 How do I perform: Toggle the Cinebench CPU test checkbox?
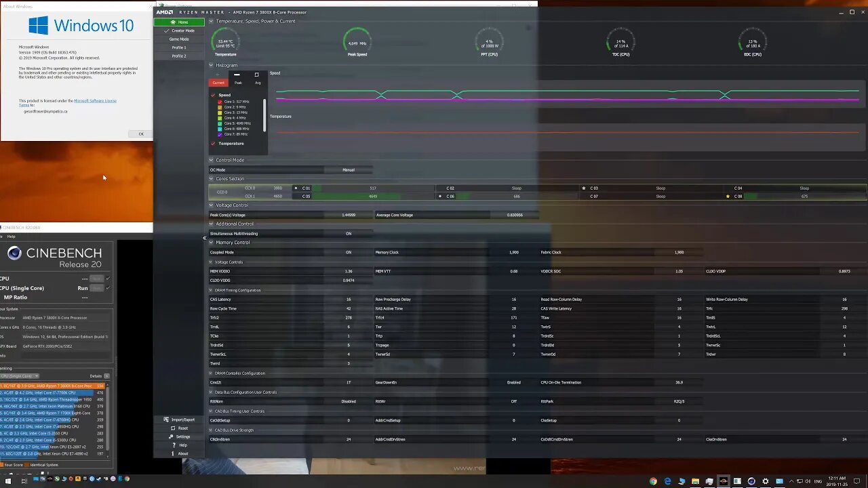[x=108, y=279]
